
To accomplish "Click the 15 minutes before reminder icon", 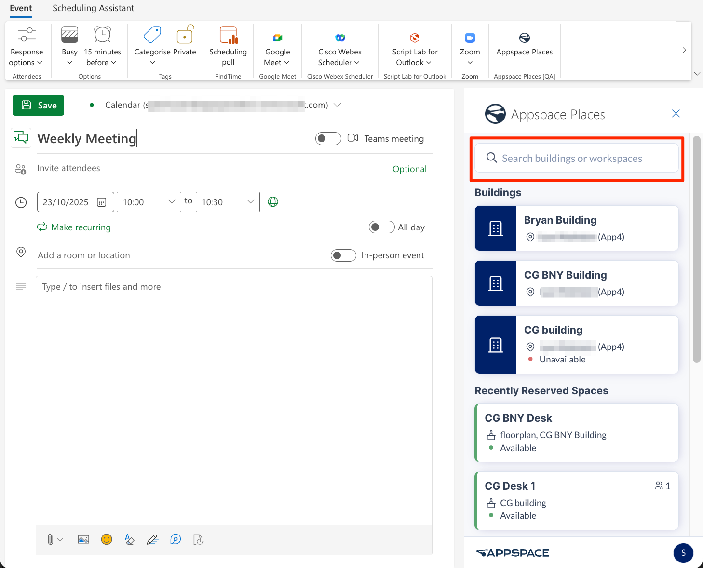I will point(102,35).
